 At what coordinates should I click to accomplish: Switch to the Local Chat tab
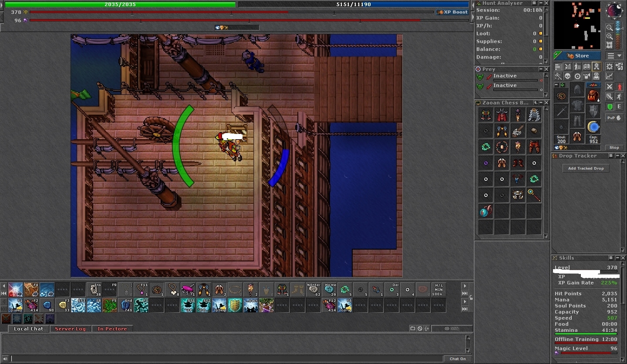pyautogui.click(x=28, y=329)
